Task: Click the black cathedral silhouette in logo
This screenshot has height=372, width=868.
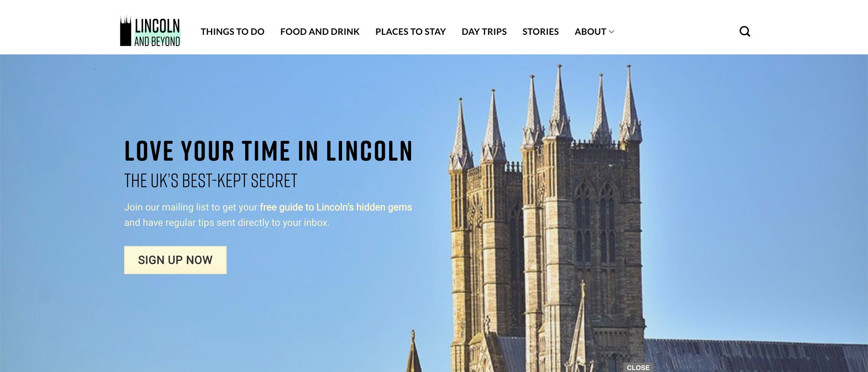Action: point(125,31)
